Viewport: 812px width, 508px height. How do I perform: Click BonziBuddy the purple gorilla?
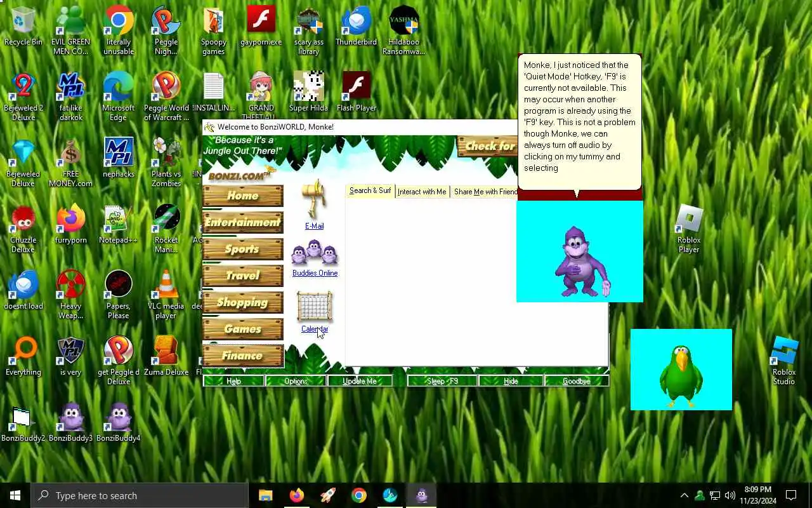(x=581, y=262)
